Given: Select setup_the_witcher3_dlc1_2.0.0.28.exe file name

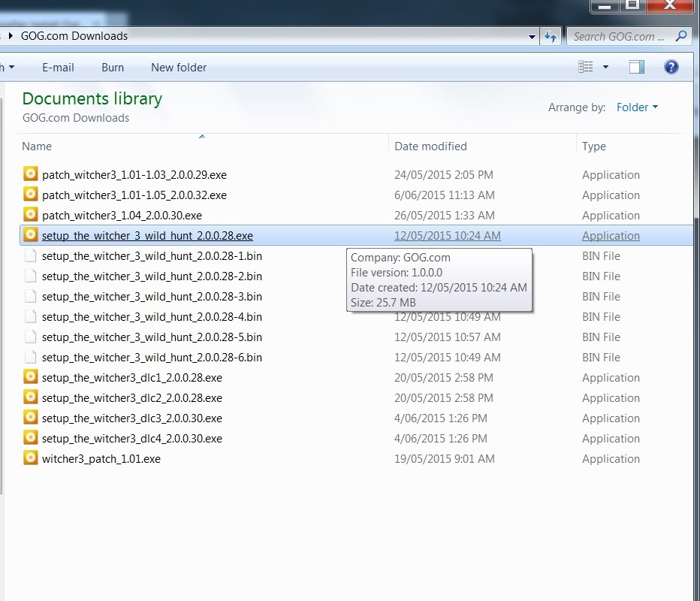Looking at the screenshot, I should click(x=132, y=378).
